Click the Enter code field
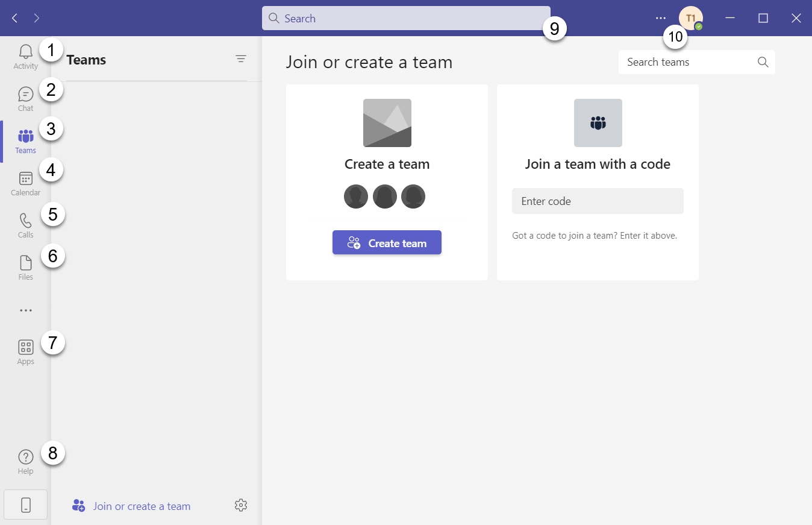This screenshot has width=812, height=525. (598, 201)
